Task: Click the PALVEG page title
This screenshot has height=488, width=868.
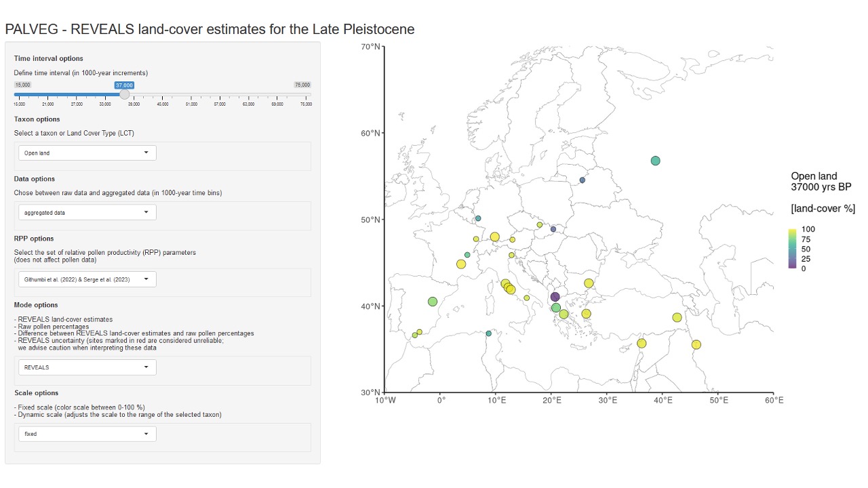Action: 210,29
